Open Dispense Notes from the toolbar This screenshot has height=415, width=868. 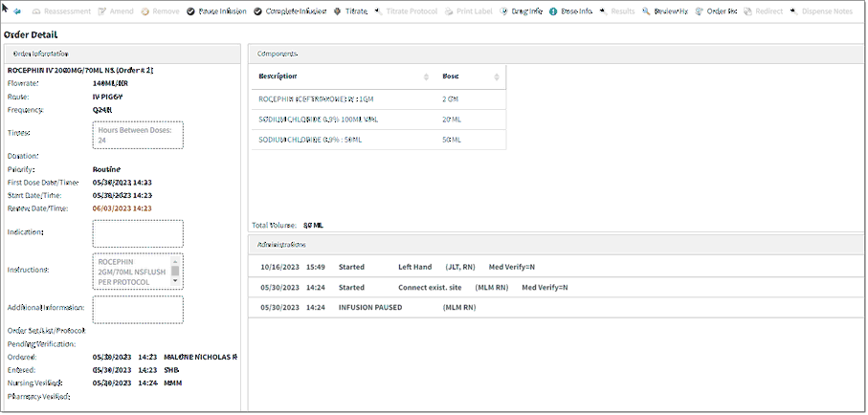coord(821,11)
